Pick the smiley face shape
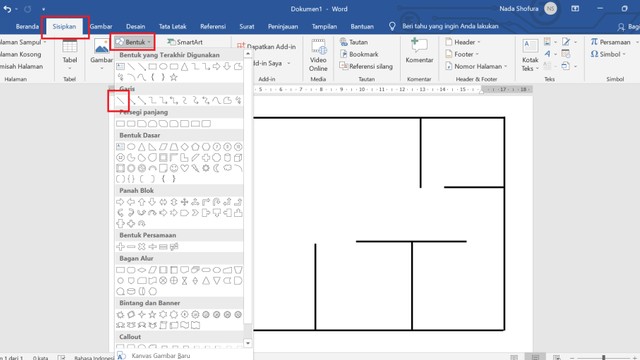This screenshot has height=360, width=640. pos(174,168)
